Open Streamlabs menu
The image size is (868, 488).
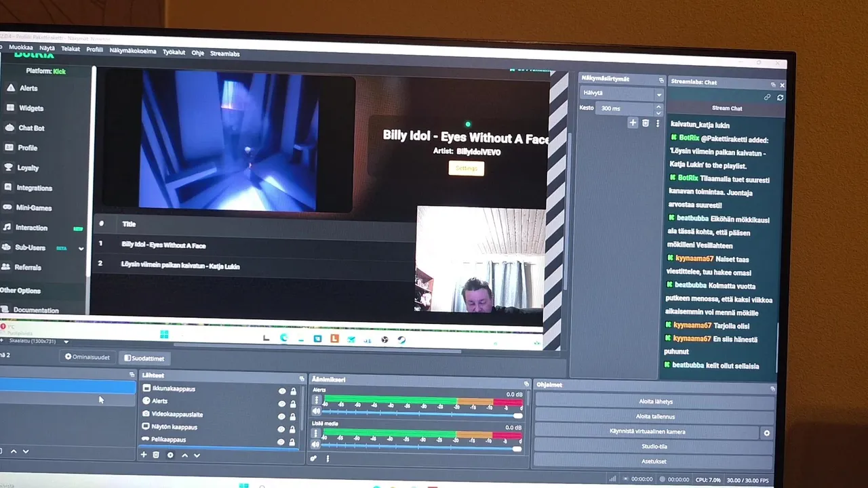point(224,54)
